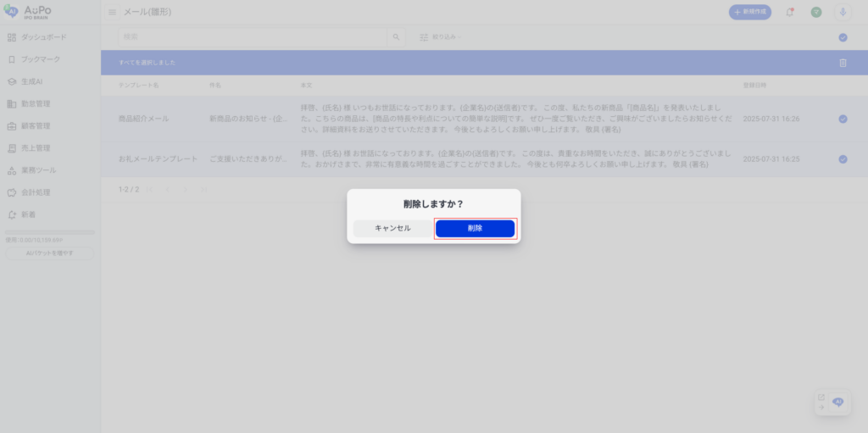Click the AI usage progress bar
Viewport: 868px width, 433px height.
tap(50, 231)
